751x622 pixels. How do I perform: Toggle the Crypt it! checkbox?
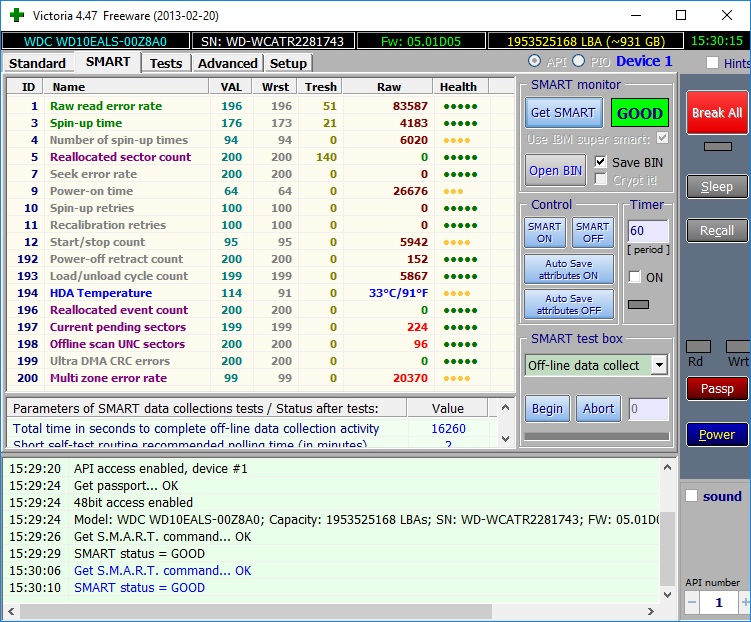click(x=600, y=180)
